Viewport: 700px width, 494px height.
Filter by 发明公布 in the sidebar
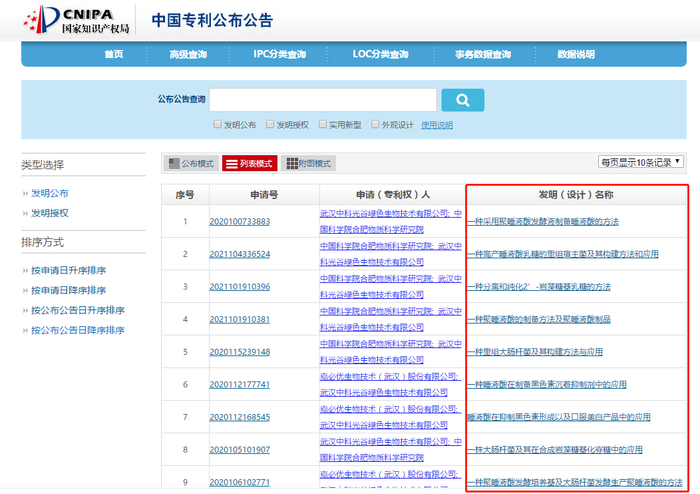[50, 193]
